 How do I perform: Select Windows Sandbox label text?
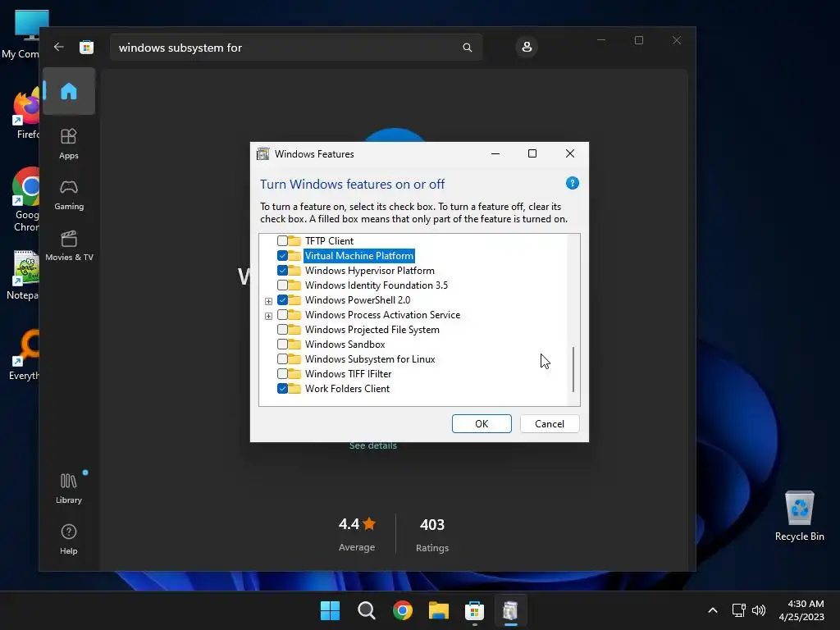point(345,344)
